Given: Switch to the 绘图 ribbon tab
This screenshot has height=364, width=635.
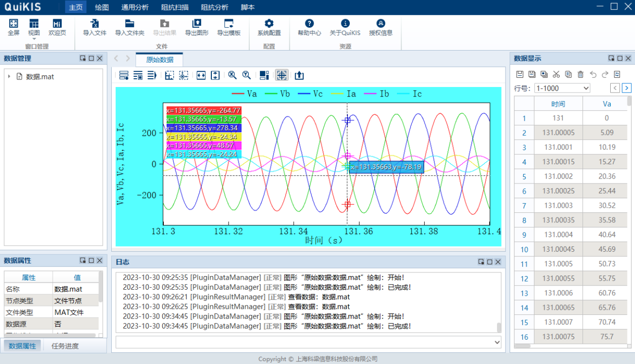Looking at the screenshot, I should pos(101,7).
